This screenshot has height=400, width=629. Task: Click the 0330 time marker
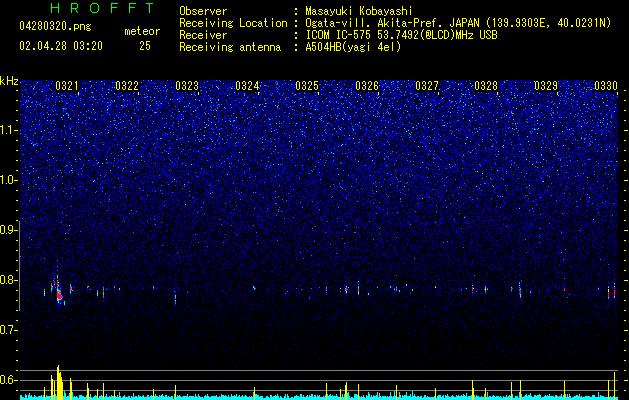pyautogui.click(x=606, y=86)
